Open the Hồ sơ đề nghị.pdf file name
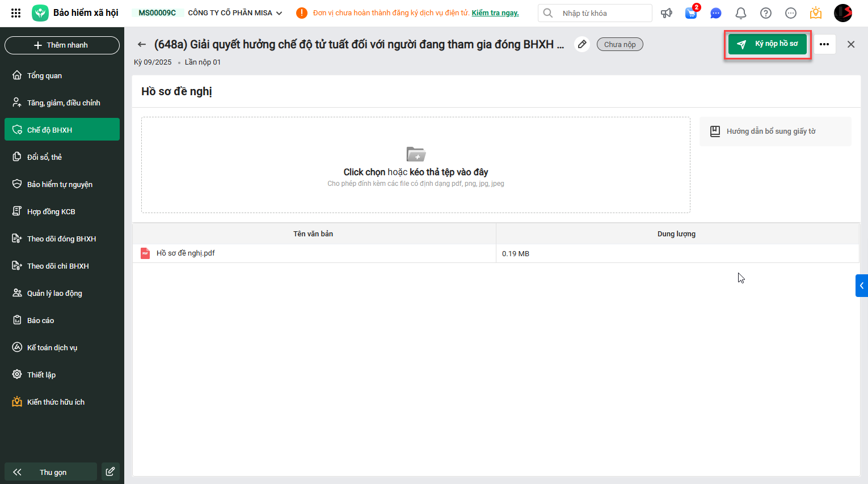This screenshot has height=484, width=868. pos(186,253)
